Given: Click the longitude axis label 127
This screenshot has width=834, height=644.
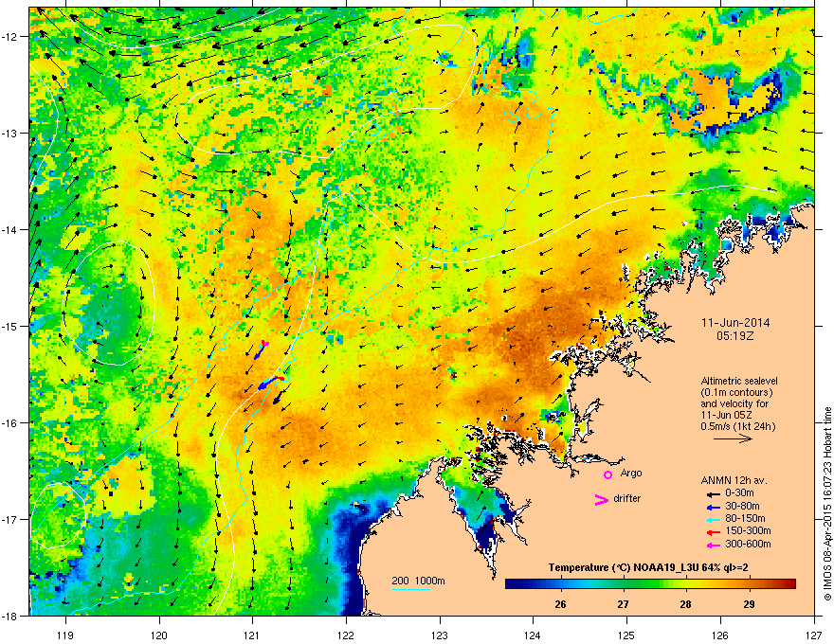Looking at the screenshot, I should pyautogui.click(x=814, y=635).
